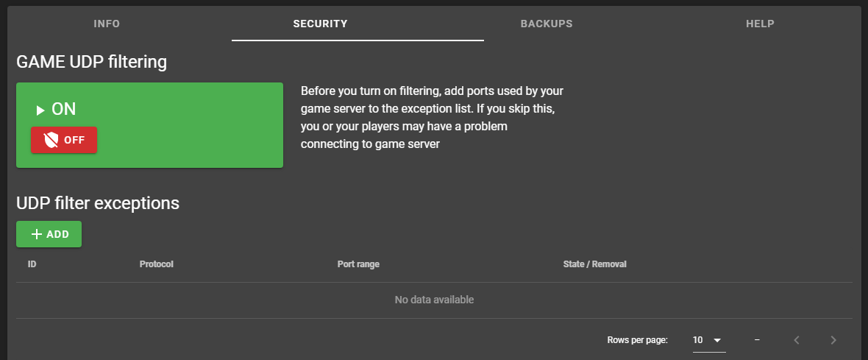Select the HELP tab

click(x=760, y=24)
